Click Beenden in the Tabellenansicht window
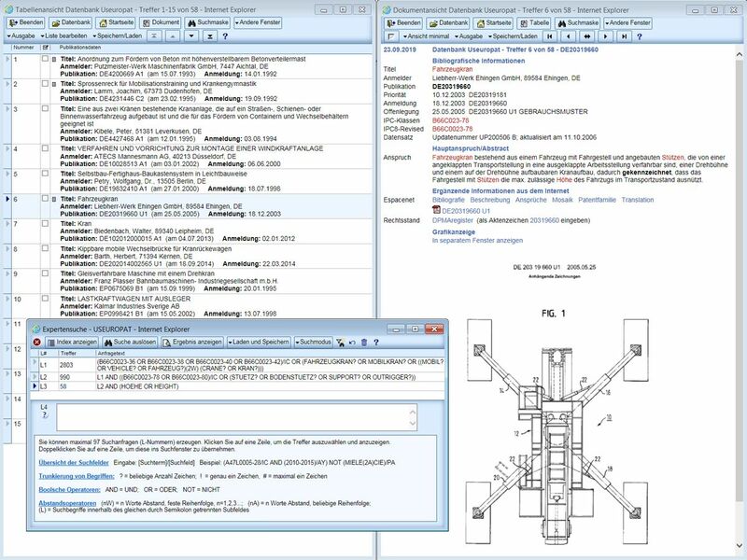Screen dimensions: 747x560 tap(26, 22)
